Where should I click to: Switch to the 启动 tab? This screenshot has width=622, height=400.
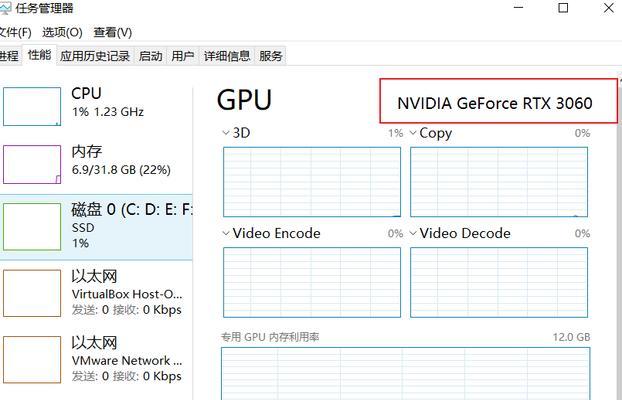[x=151, y=56]
